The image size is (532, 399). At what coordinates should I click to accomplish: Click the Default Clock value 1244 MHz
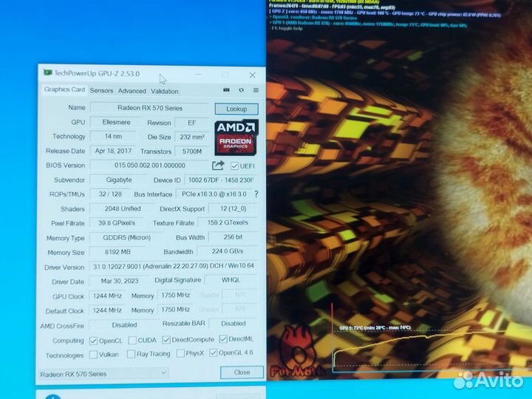point(107,310)
